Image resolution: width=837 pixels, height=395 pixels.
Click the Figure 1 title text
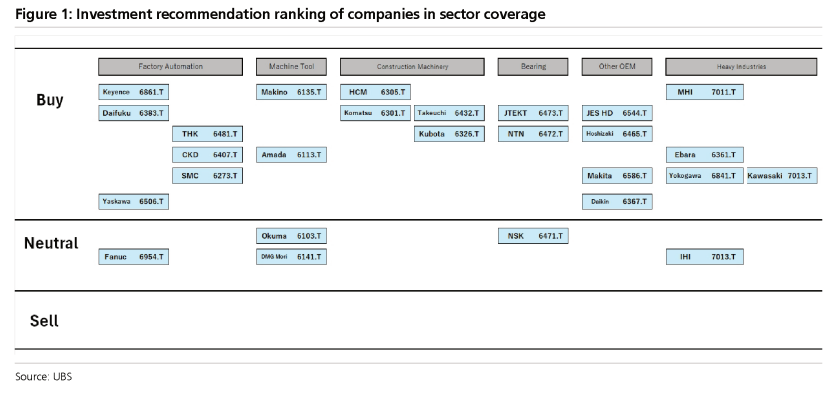tap(280, 14)
